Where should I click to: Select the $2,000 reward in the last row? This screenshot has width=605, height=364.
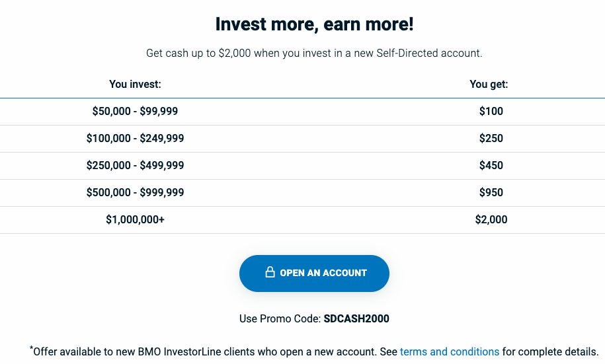point(491,220)
